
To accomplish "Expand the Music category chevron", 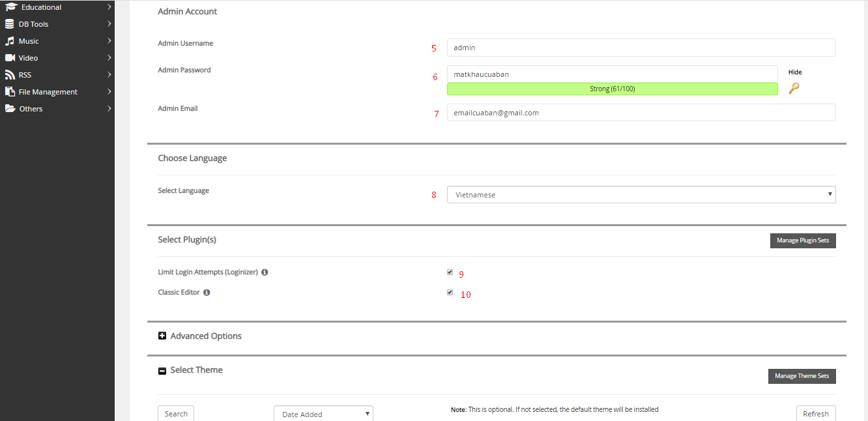I will 109,41.
